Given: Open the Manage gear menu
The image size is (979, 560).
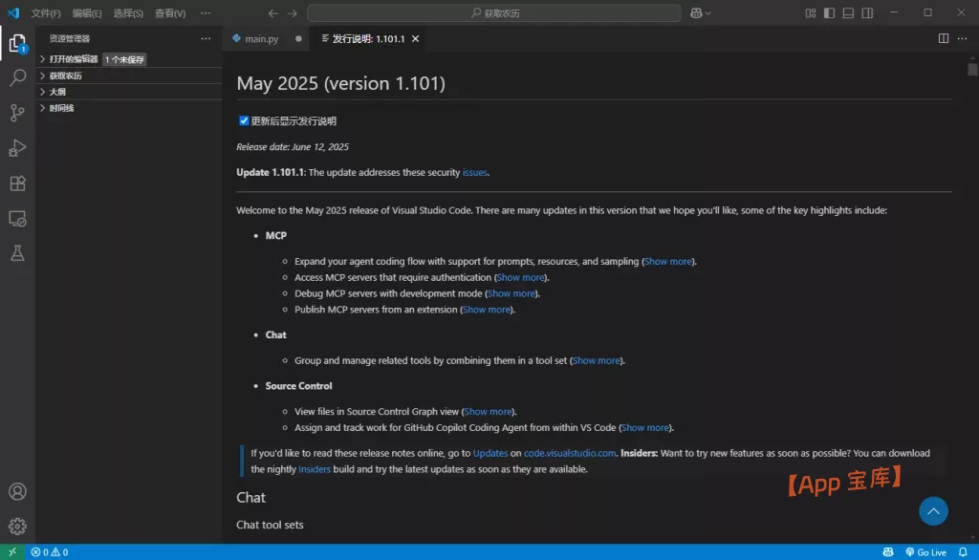Looking at the screenshot, I should 17,526.
